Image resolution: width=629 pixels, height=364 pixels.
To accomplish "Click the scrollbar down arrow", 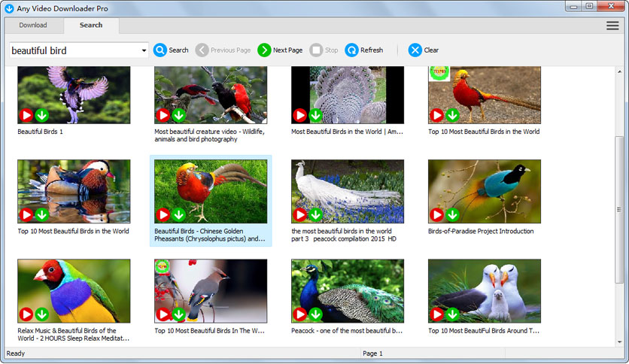I will pos(619,342).
